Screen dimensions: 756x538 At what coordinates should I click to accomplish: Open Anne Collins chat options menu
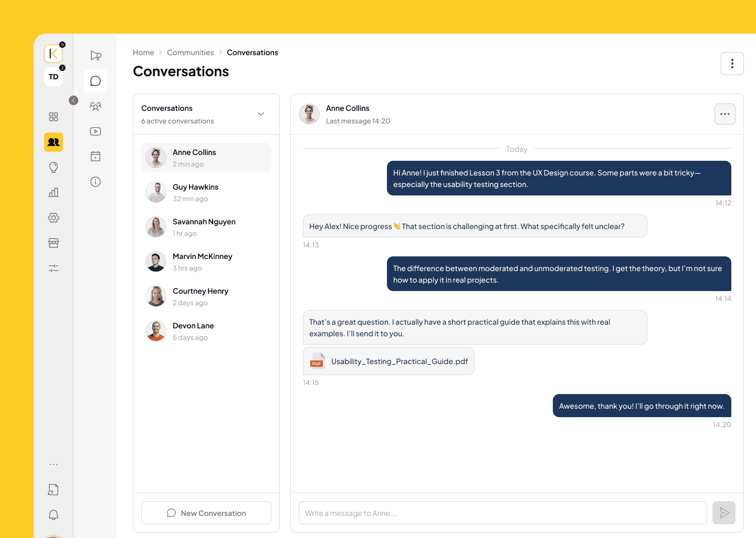(x=725, y=114)
